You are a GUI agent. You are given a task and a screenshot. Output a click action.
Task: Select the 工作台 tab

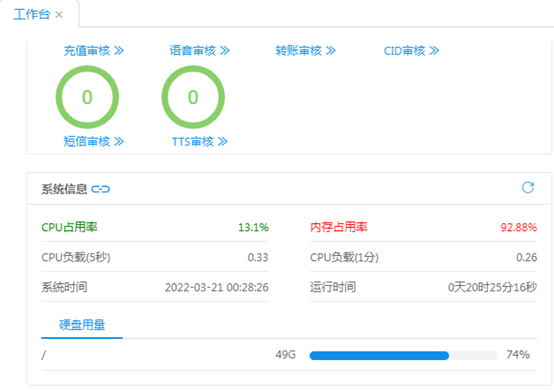click(32, 14)
